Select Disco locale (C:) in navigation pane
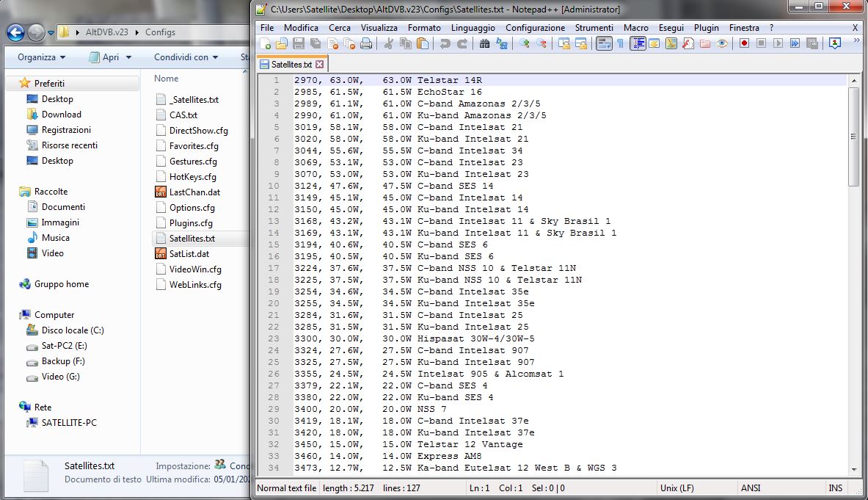The height and width of the screenshot is (500, 868). [x=73, y=330]
